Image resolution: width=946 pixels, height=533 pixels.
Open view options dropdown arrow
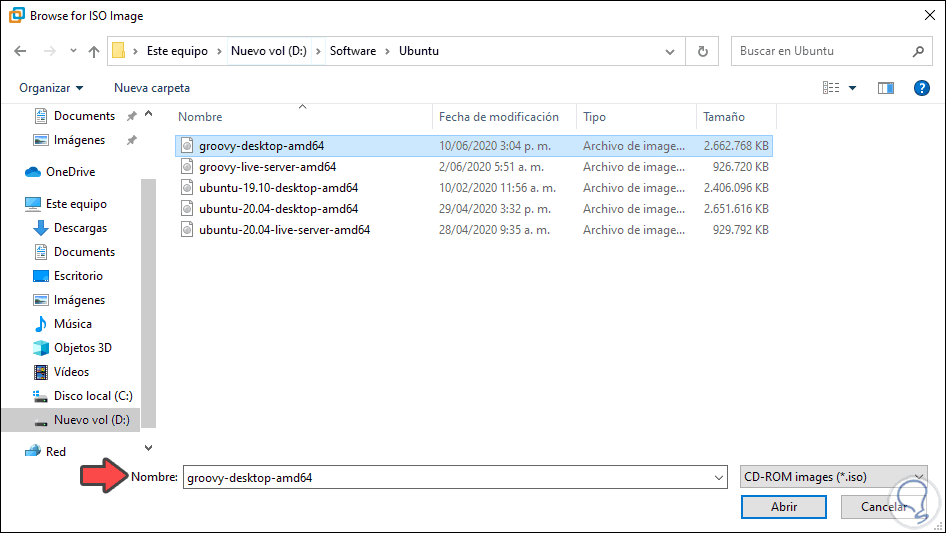(x=852, y=88)
